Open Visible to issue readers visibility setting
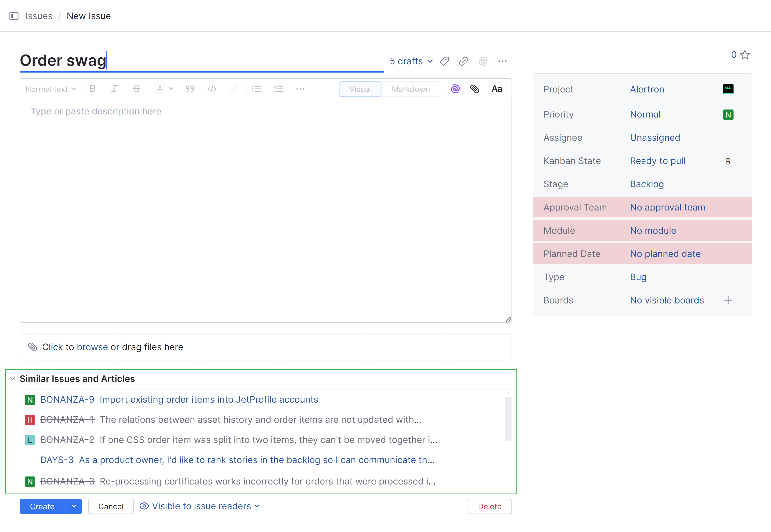Image resolution: width=771 pixels, height=532 pixels. (x=200, y=506)
